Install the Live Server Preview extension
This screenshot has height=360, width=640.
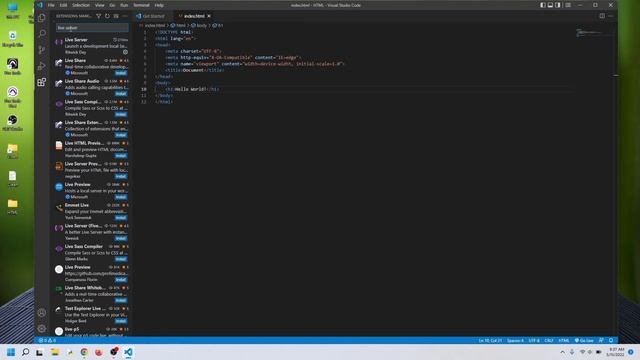pos(121,176)
